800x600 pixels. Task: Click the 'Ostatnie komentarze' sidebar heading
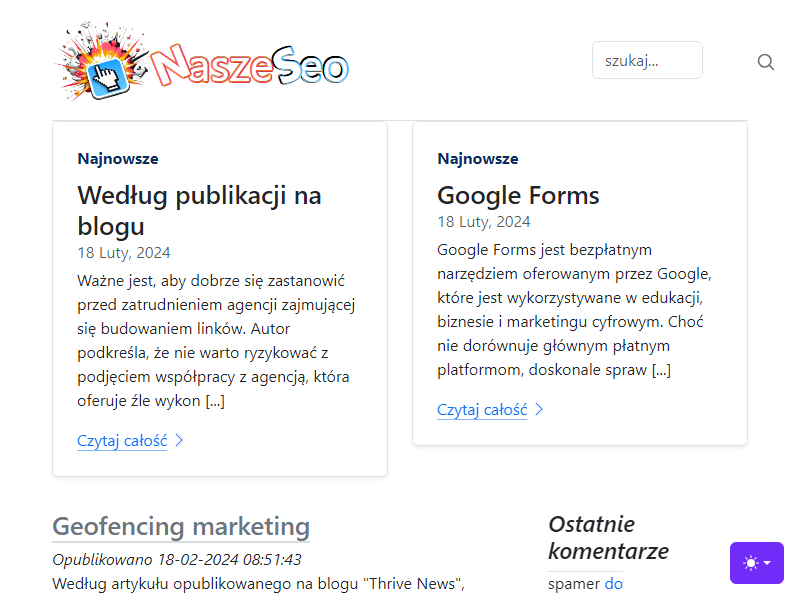[x=608, y=538]
